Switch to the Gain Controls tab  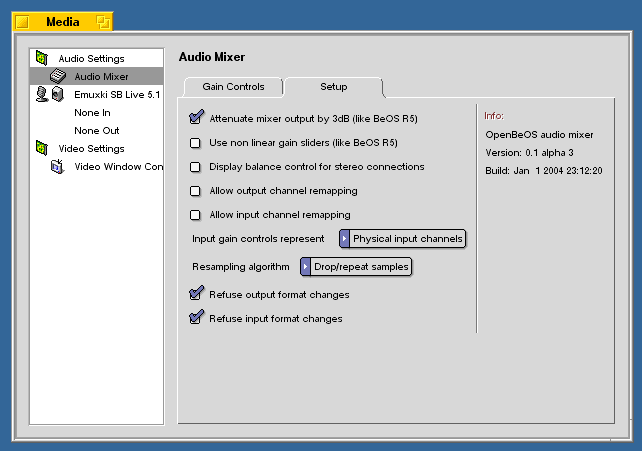tap(233, 87)
